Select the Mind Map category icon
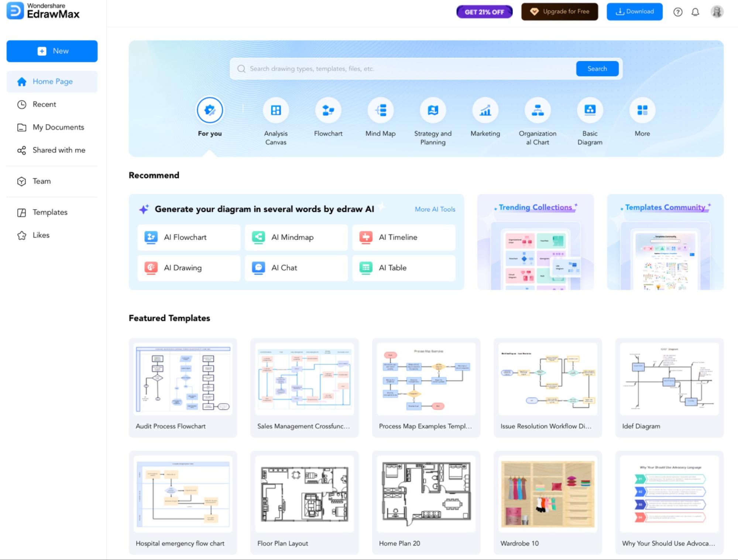This screenshot has height=560, width=738. click(x=380, y=110)
